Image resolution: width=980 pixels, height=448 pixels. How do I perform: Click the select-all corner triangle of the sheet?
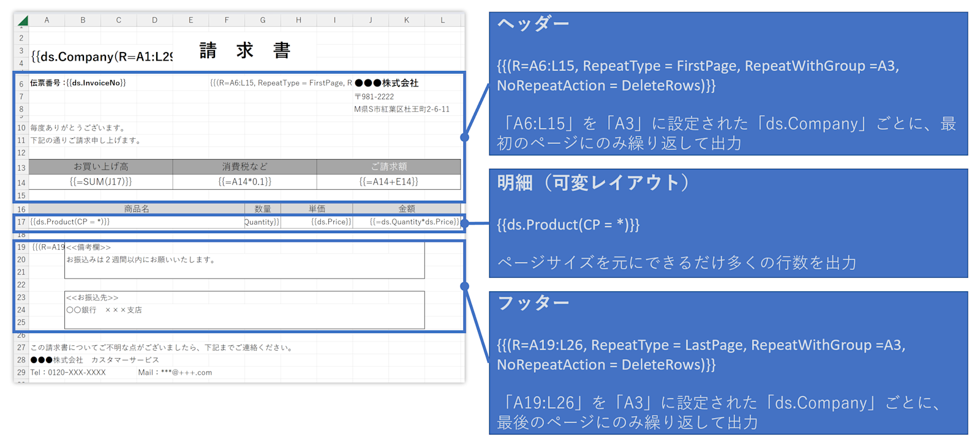tap(22, 20)
